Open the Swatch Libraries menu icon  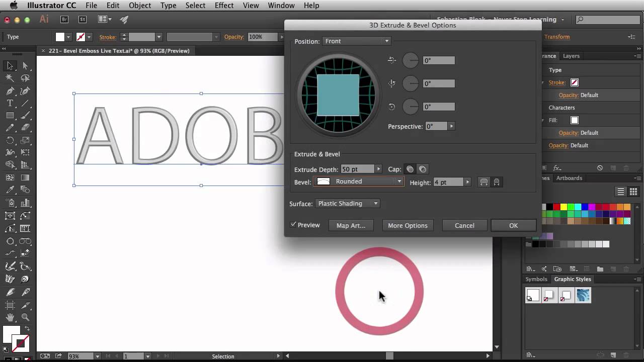530,269
